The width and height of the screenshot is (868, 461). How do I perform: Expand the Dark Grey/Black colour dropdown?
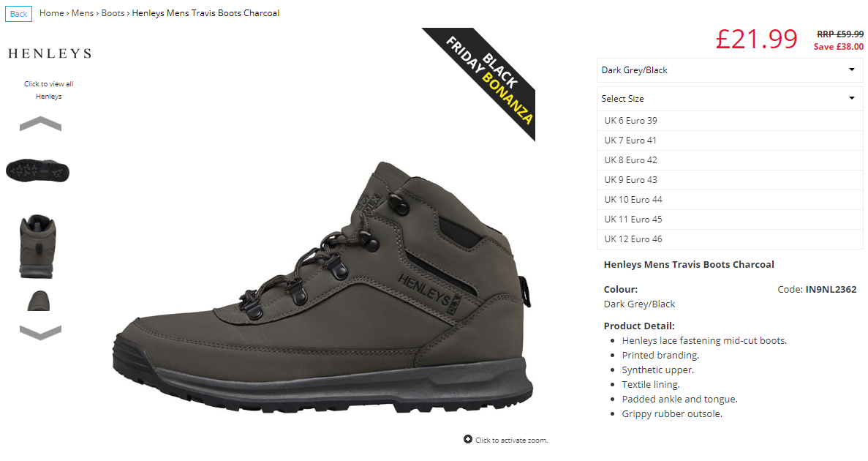tap(730, 70)
